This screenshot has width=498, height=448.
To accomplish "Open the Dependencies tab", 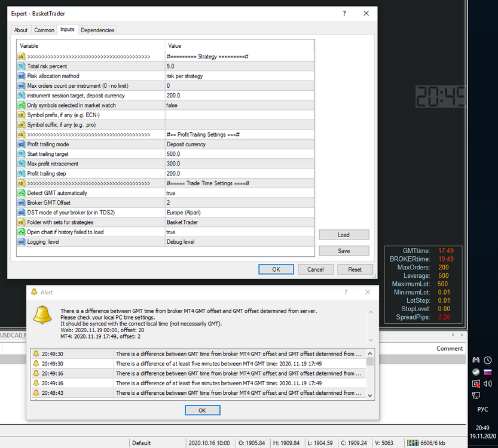I will coord(97,30).
